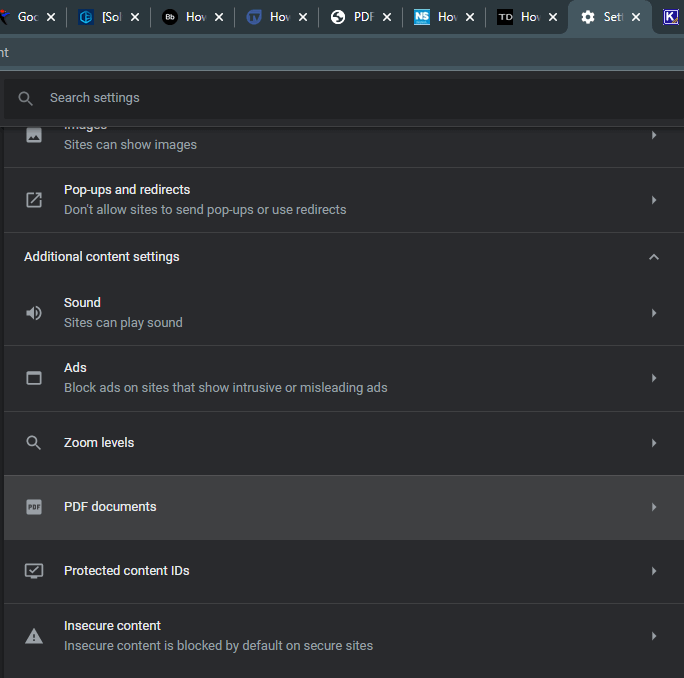Click the PDF documents icon
Screen dimensions: 684x678
pyautogui.click(x=34, y=507)
